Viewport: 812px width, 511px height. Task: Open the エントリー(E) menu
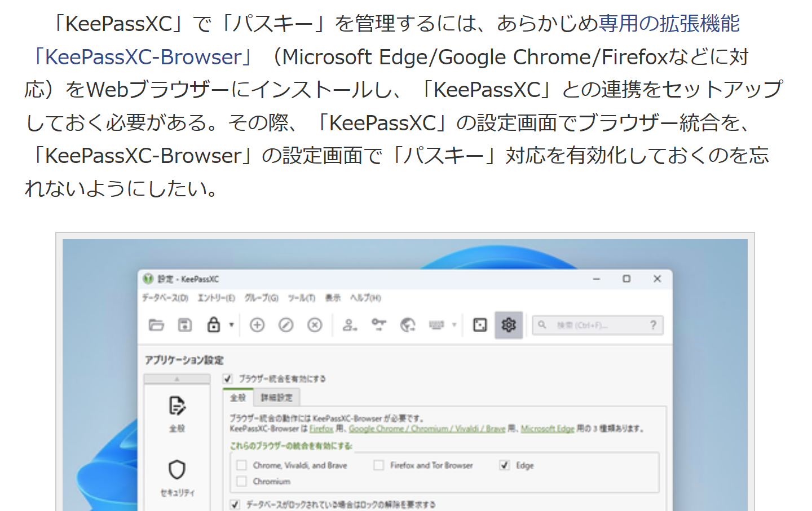point(217,298)
